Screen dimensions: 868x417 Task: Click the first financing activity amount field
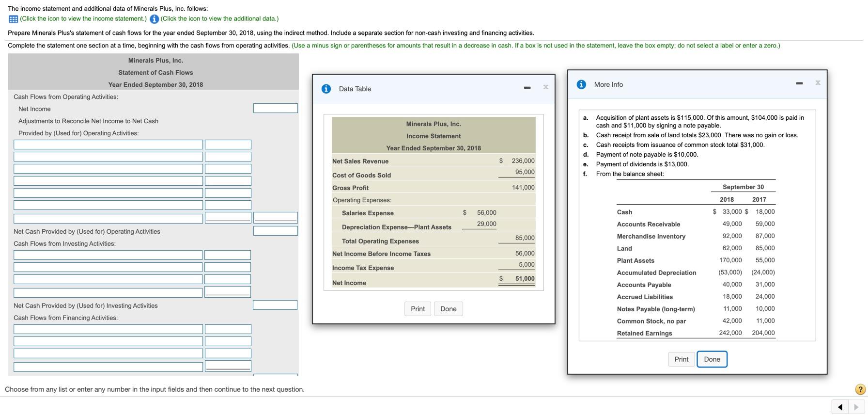228,329
